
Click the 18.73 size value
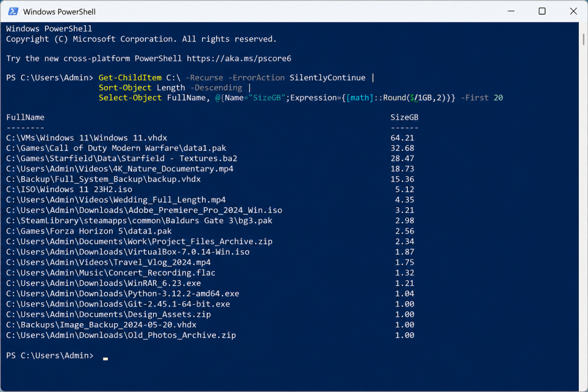(403, 169)
